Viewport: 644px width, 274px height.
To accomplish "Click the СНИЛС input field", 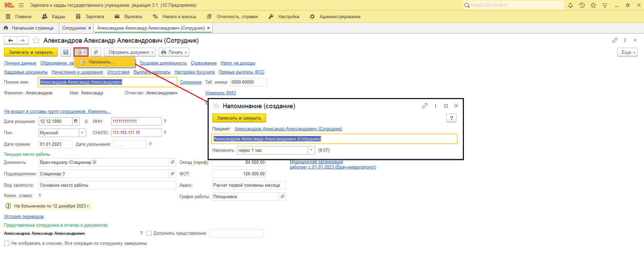I will [136, 133].
